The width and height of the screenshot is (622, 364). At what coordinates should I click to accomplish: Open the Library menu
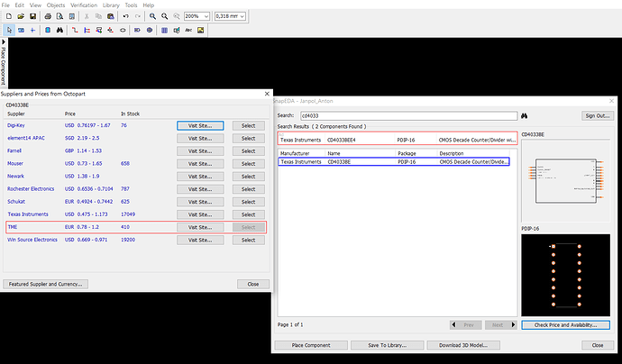pyautogui.click(x=111, y=5)
